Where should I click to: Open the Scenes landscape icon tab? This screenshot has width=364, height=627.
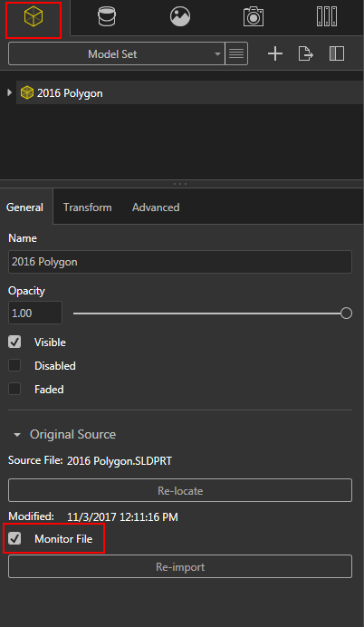point(180,17)
